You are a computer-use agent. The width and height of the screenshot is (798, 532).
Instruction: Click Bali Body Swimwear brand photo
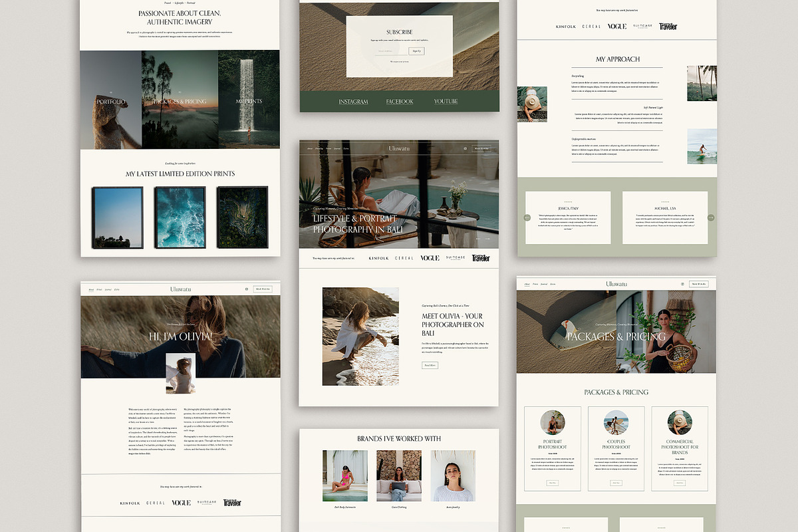(x=344, y=475)
